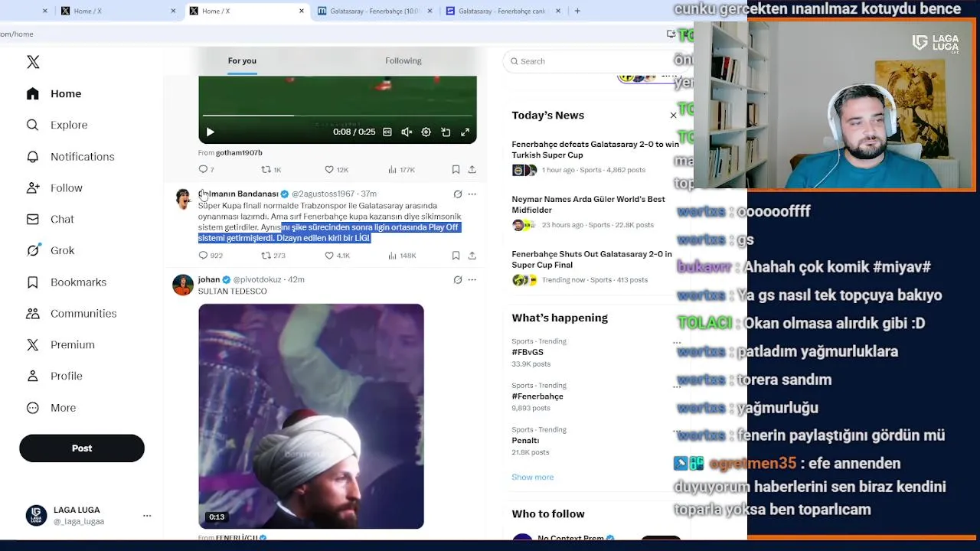Open Communities in the sidebar
This screenshot has width=980, height=551.
(71, 313)
